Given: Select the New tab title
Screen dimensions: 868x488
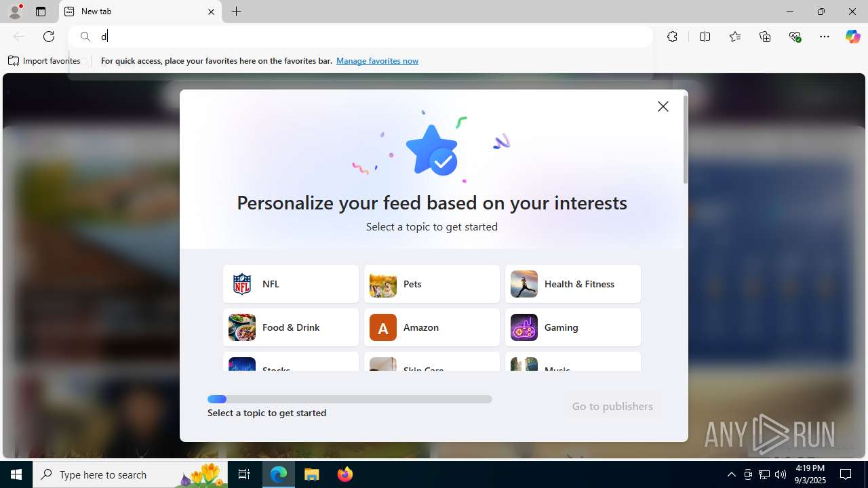Looking at the screenshot, I should [96, 12].
